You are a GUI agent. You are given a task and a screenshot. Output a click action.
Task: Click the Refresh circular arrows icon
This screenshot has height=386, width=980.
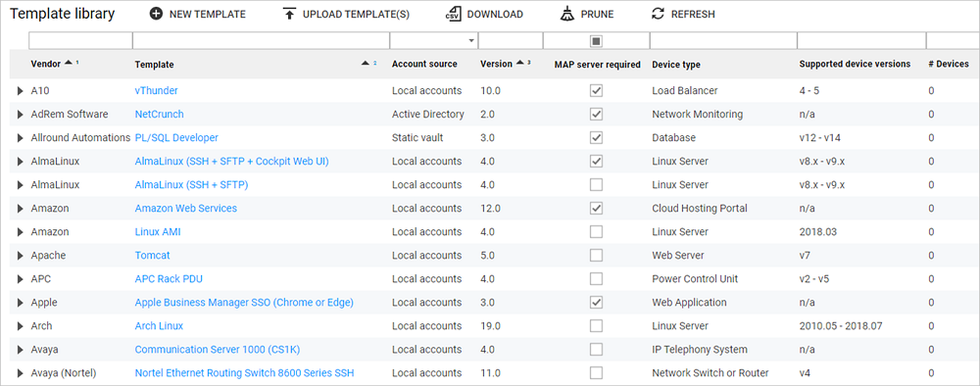tap(658, 14)
